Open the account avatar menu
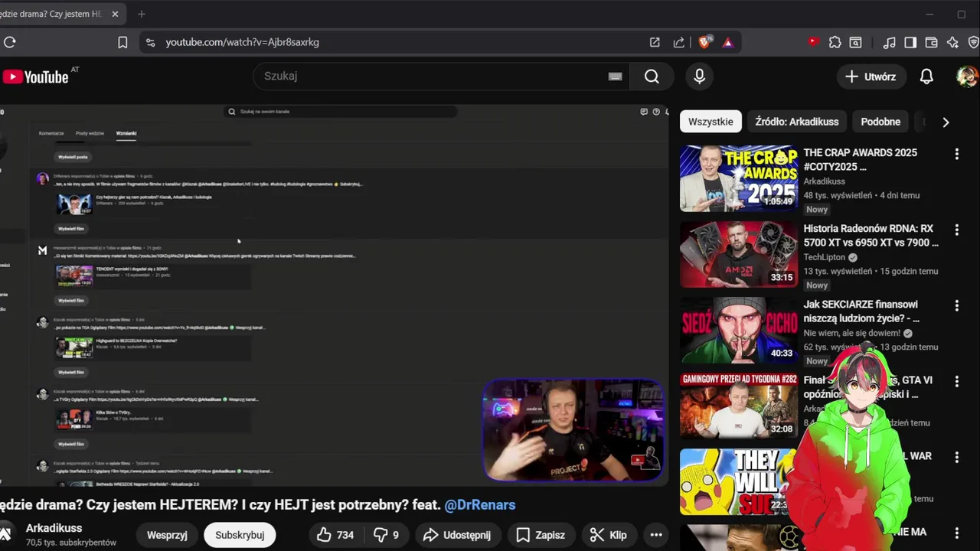The width and height of the screenshot is (980, 551). point(967,77)
